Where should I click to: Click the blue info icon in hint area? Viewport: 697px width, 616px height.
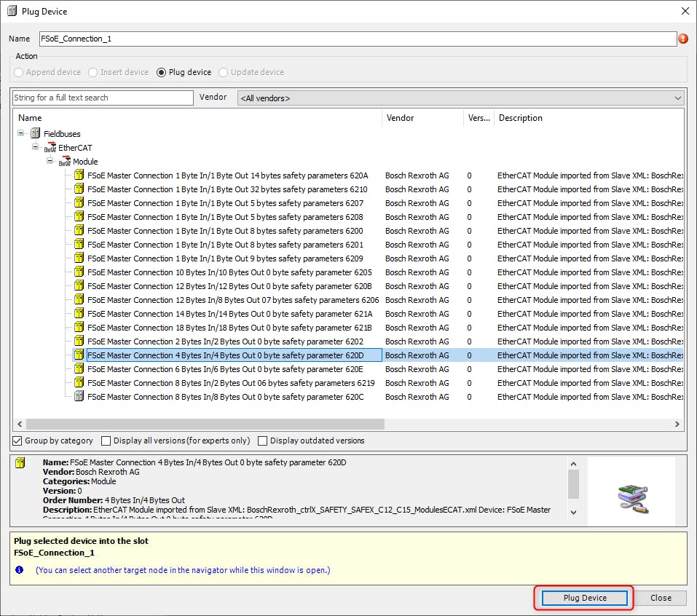(x=19, y=570)
